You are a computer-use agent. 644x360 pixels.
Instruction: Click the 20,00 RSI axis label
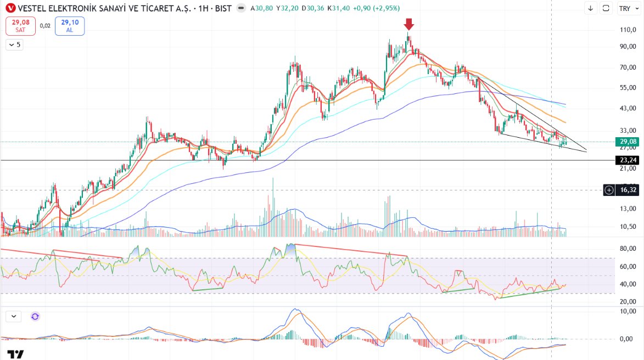tap(628, 302)
